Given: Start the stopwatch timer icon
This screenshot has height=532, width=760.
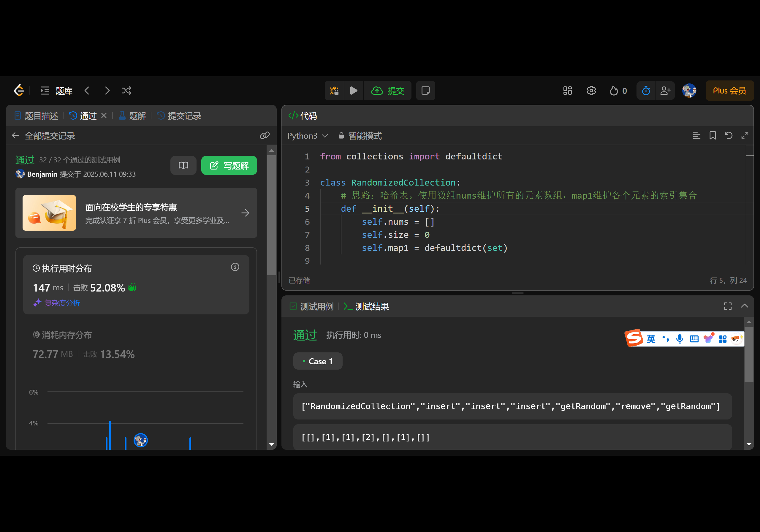Looking at the screenshot, I should [646, 91].
